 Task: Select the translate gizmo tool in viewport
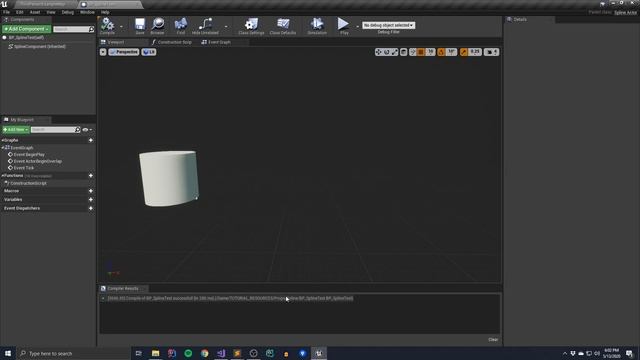379,52
